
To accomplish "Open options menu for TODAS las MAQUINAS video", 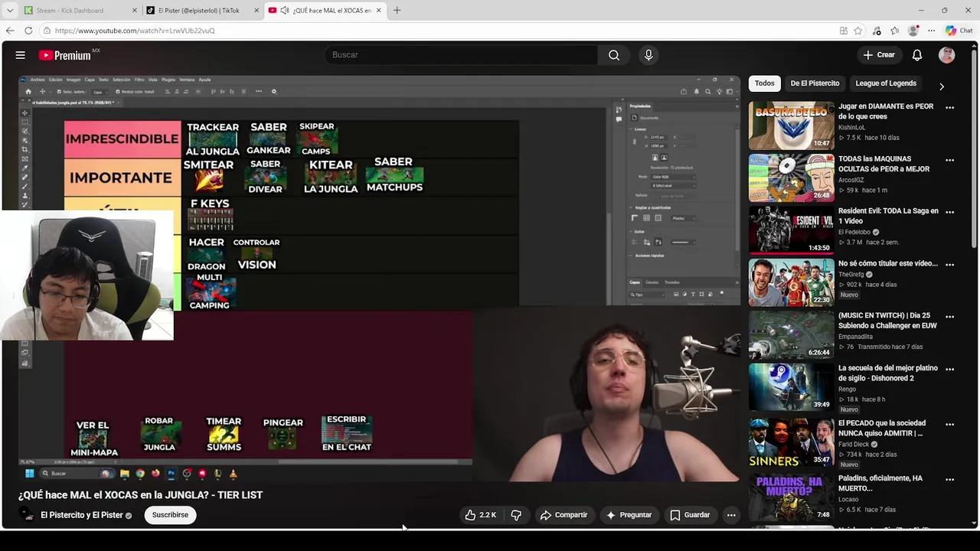I will (949, 160).
